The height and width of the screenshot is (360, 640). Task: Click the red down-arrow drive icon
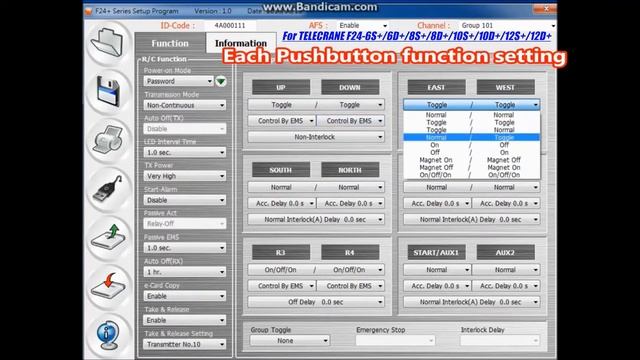(108, 286)
